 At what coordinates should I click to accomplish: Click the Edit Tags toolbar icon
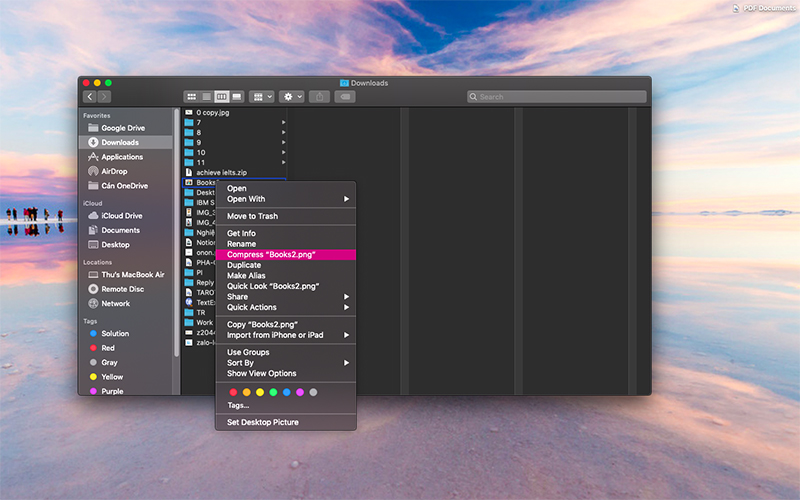[344, 97]
